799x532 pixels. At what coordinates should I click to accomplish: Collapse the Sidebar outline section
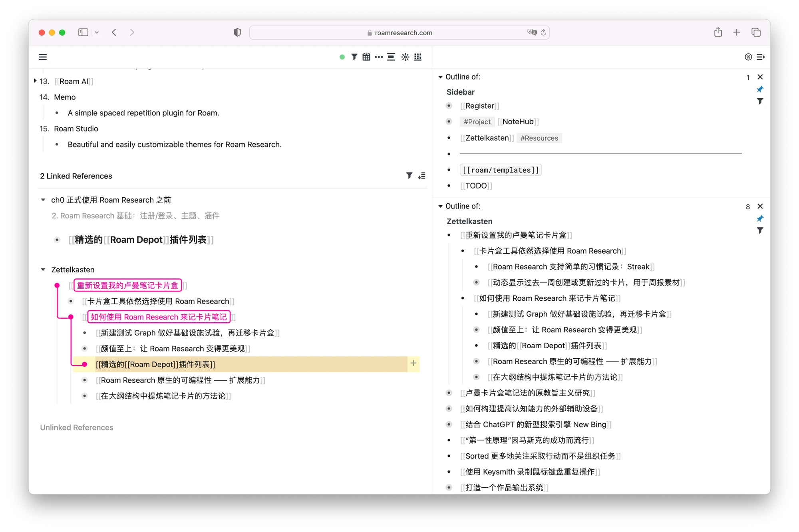(440, 77)
